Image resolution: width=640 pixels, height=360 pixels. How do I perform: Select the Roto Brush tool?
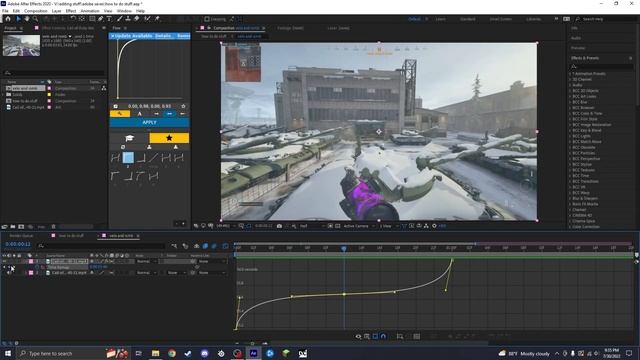coord(147,19)
